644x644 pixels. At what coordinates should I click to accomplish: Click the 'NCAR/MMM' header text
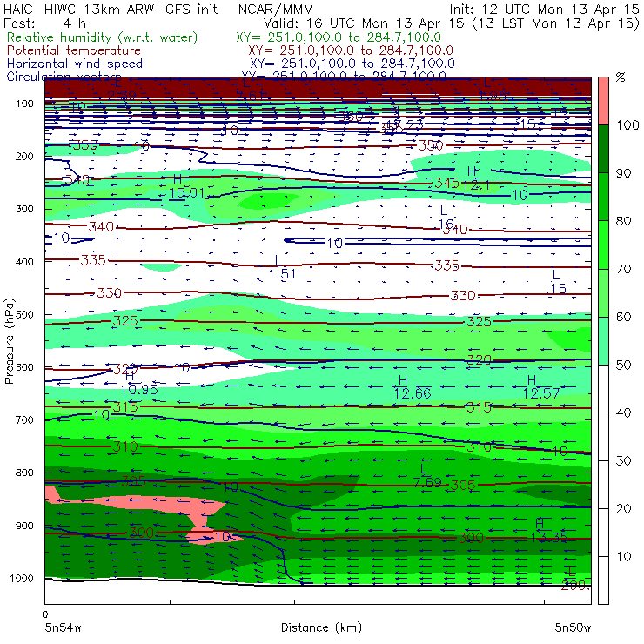coord(276,10)
